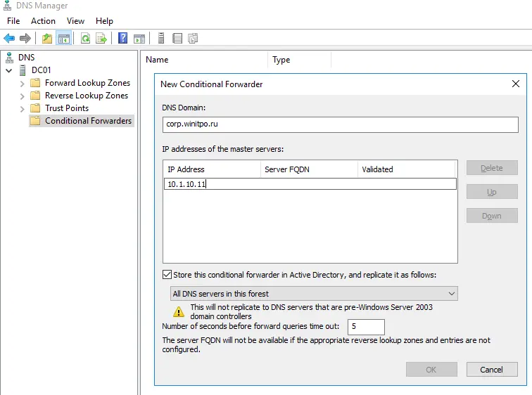Viewport: 532px width, 395px height.
Task: Collapse the DC01 server node
Action: pos(9,70)
